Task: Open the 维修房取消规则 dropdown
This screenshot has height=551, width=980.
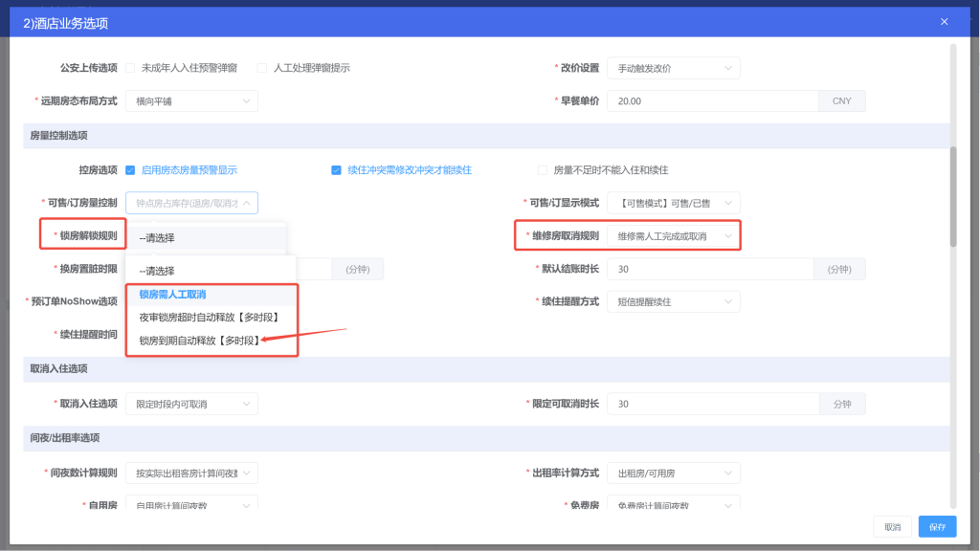Action: 673,235
